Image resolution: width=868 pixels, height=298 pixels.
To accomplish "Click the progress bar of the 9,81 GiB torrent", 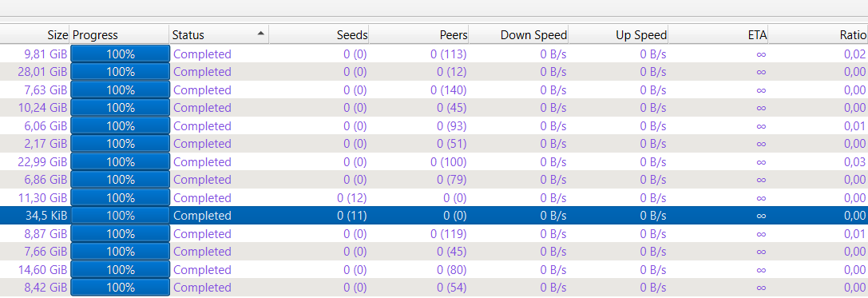I will point(120,54).
